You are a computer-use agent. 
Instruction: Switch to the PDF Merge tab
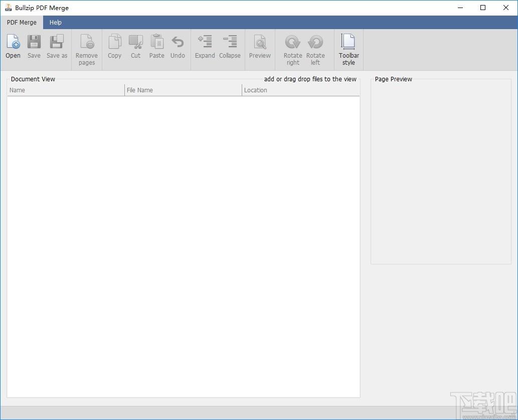coord(22,23)
